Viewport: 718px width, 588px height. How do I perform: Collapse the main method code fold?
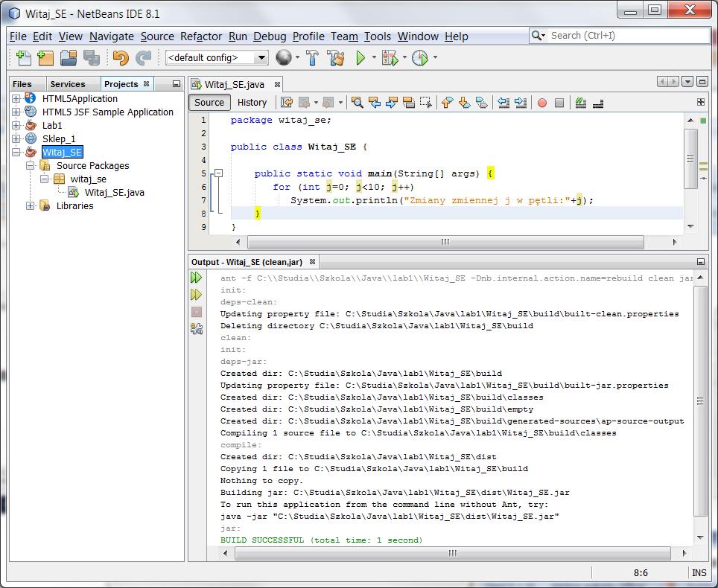pyautogui.click(x=219, y=173)
